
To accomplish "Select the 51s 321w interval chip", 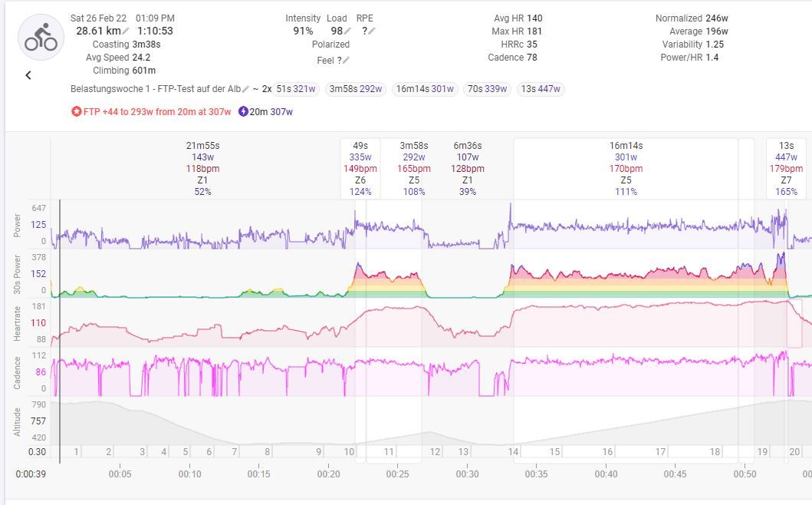I will [296, 89].
